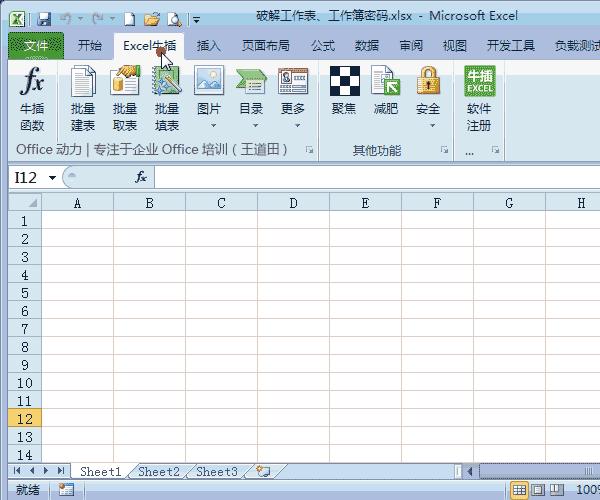Screen dimensions: 600x500
Task: Select the highlighted row 12 header
Action: tap(25, 419)
